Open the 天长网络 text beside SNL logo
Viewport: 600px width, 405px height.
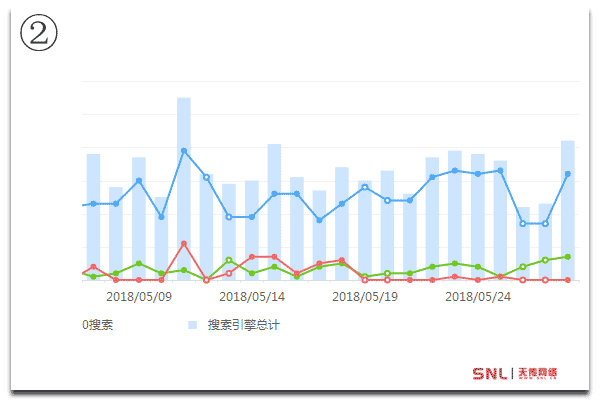pyautogui.click(x=537, y=374)
